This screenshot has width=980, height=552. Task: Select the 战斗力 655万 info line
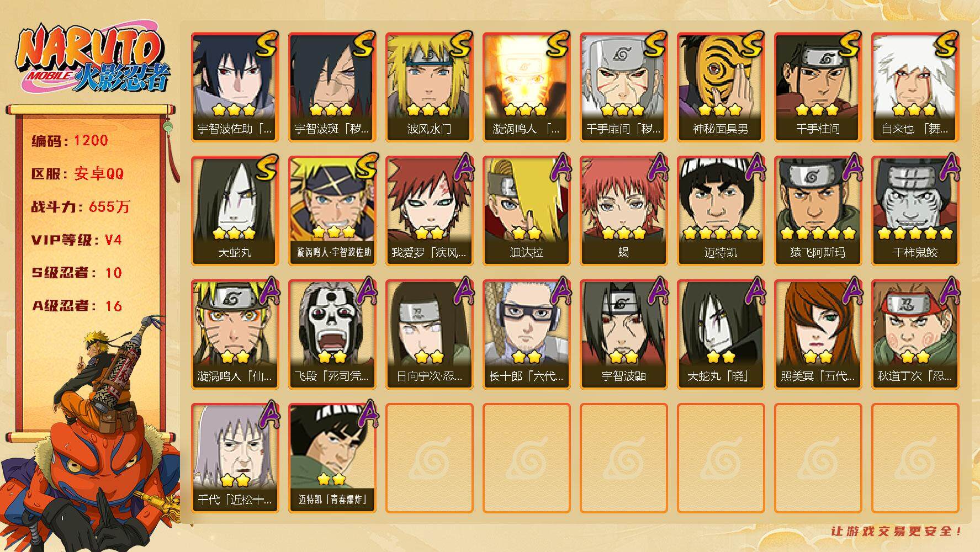coord(81,206)
